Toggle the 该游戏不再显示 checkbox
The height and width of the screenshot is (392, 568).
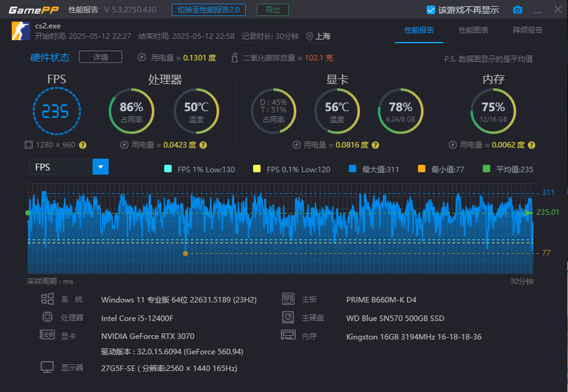point(432,10)
